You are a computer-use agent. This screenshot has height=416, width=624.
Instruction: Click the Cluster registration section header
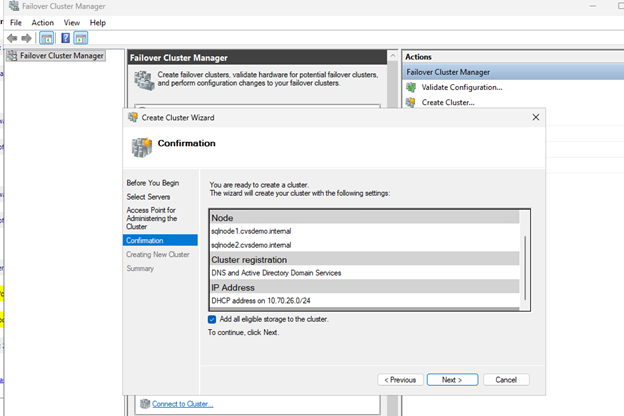(x=365, y=260)
